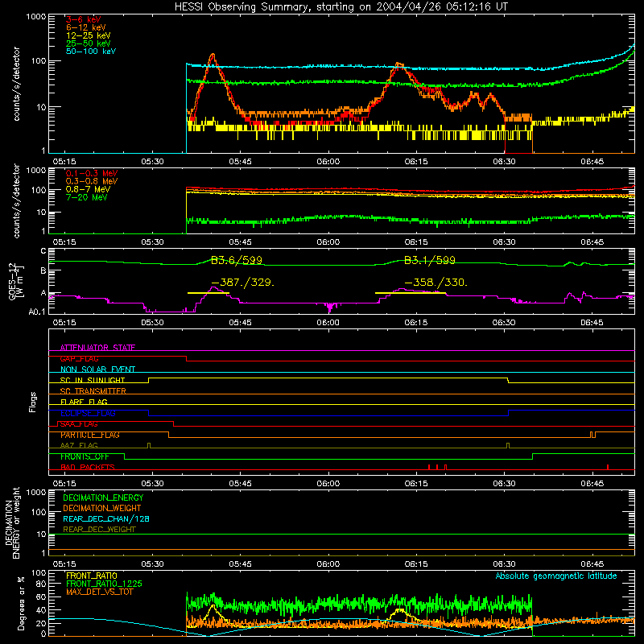
Task: Select the 12-25 keV legend label
Action: [x=89, y=35]
